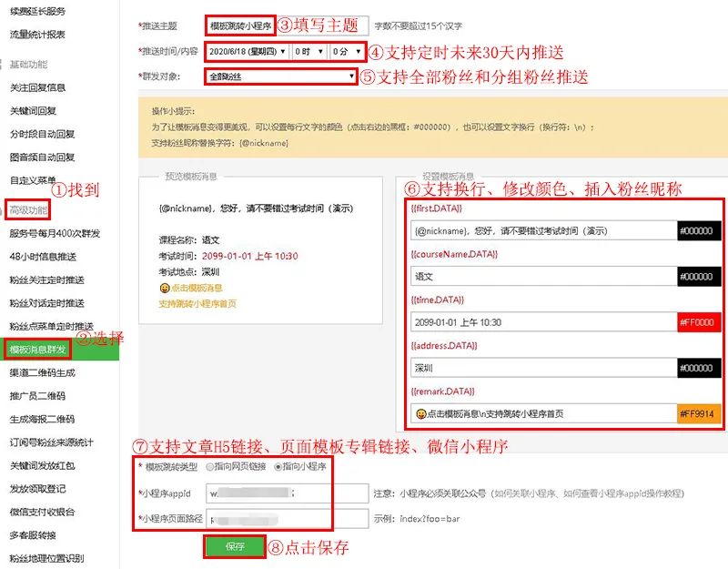Open 关键词发放红包 item
728x569 pixels.
(x=42, y=465)
